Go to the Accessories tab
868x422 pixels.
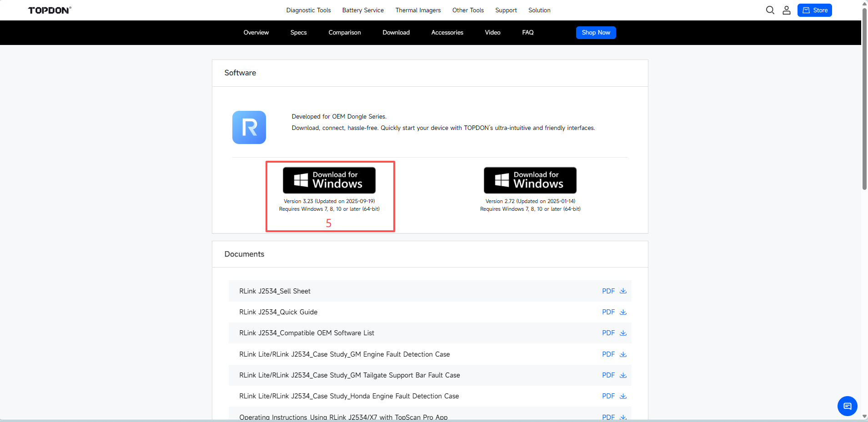(447, 32)
